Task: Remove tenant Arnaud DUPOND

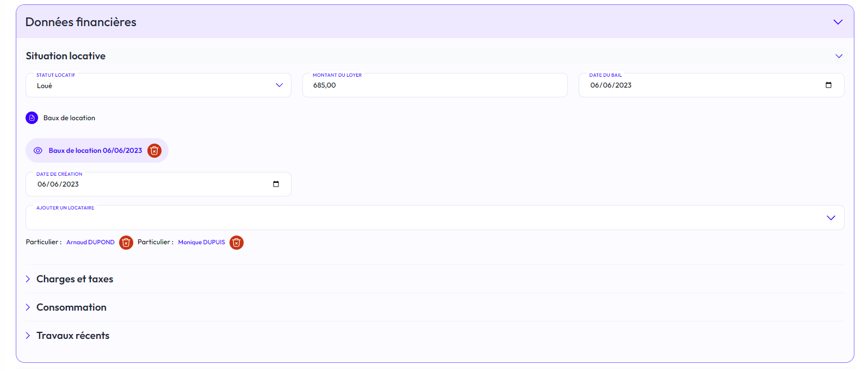Action: (126, 243)
